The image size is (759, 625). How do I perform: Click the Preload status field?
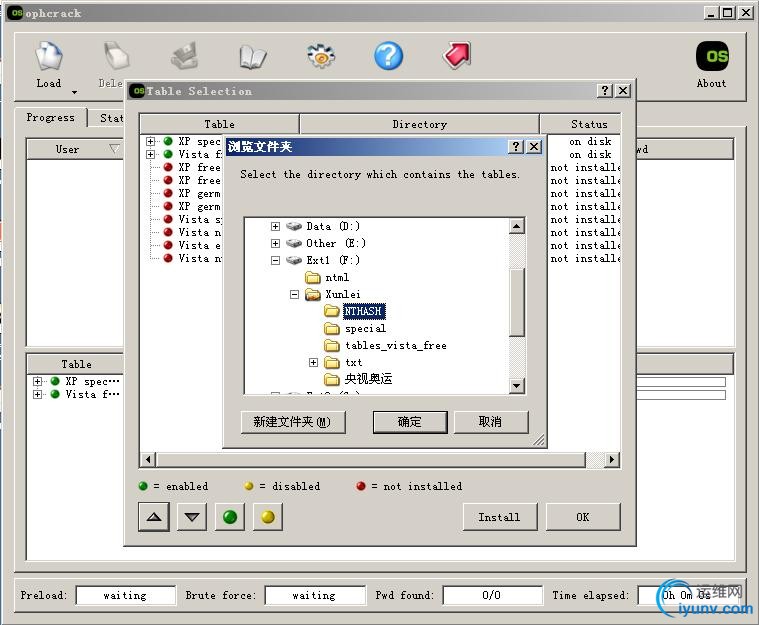(x=125, y=595)
